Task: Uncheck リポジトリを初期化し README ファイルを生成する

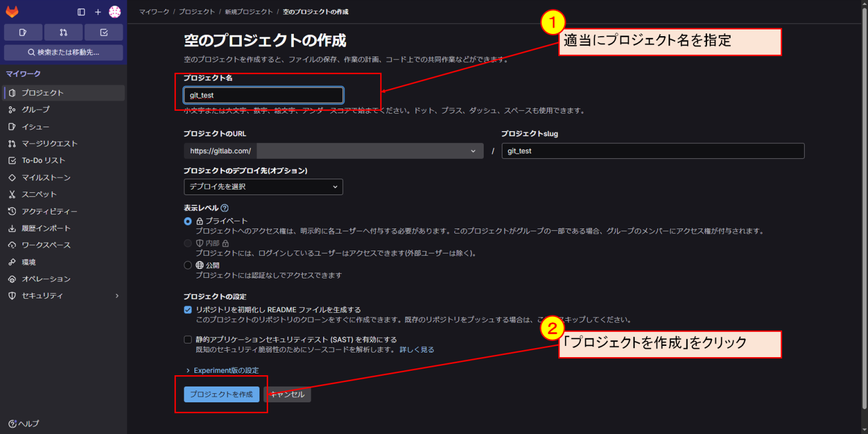Action: pyautogui.click(x=187, y=310)
